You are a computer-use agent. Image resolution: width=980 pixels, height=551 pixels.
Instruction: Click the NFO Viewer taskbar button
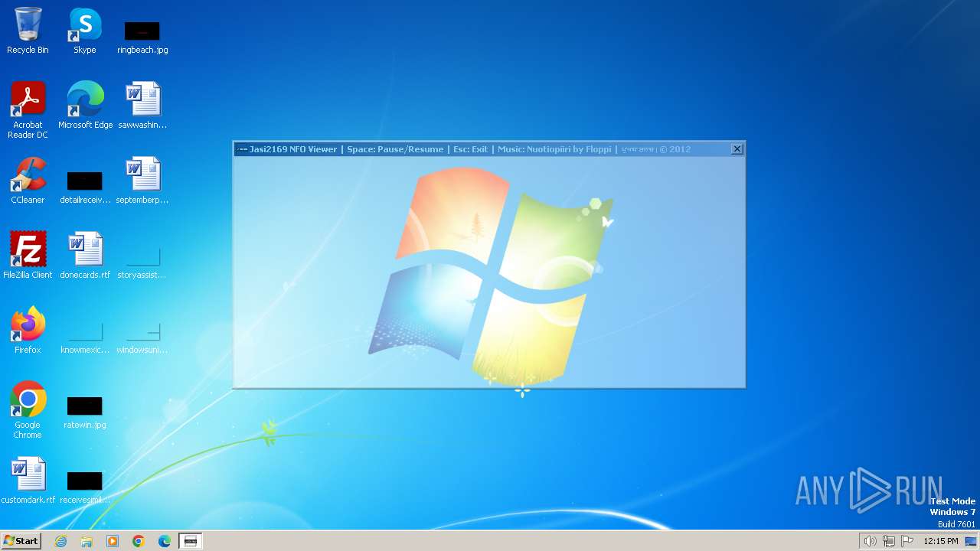pyautogui.click(x=191, y=541)
